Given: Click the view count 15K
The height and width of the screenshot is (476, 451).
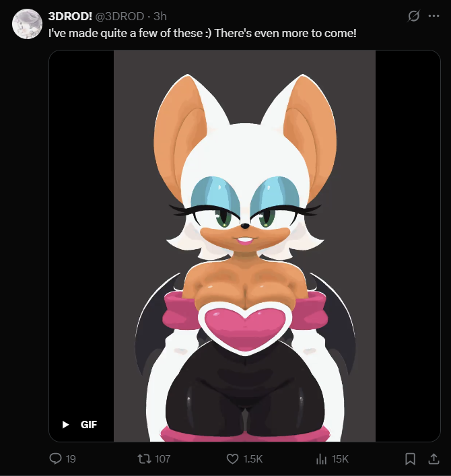Looking at the screenshot, I should (x=340, y=458).
